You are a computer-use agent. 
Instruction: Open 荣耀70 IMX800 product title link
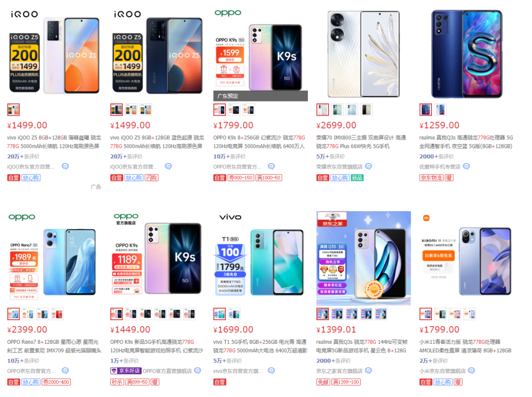tap(361, 142)
